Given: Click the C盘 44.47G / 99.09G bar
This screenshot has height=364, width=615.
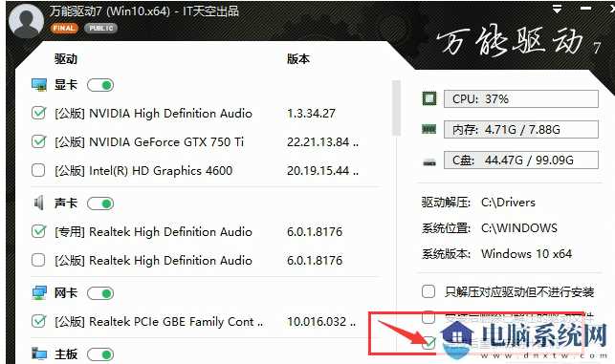Looking at the screenshot, I should (x=521, y=160).
